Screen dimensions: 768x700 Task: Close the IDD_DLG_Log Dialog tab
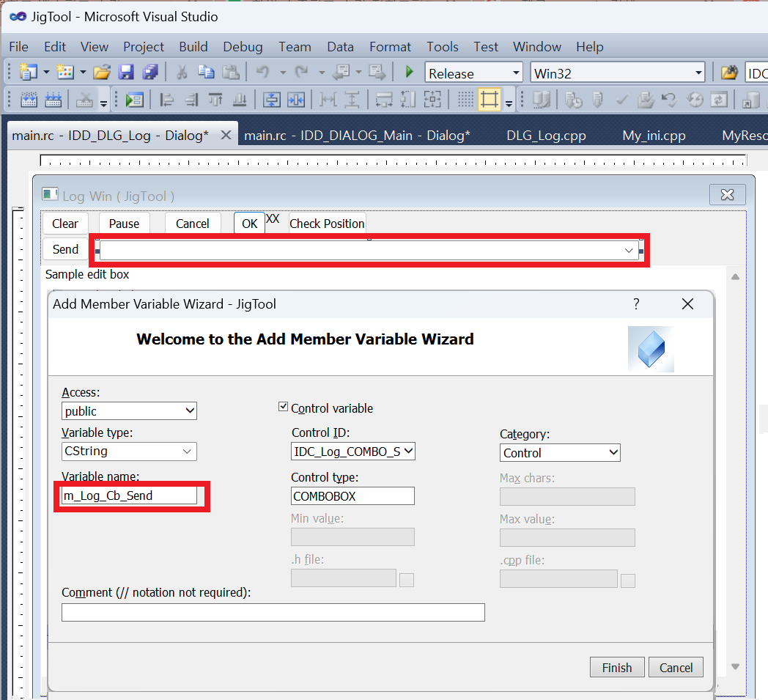(226, 135)
